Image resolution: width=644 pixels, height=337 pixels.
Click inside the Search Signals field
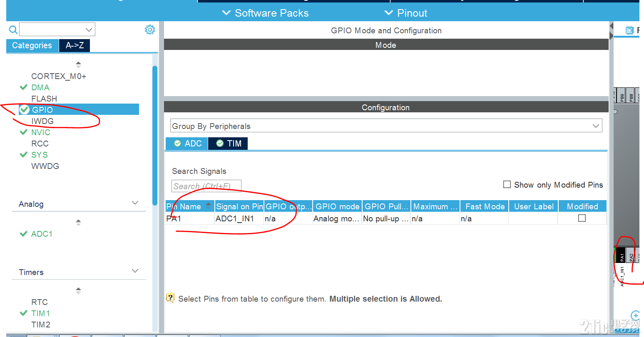[206, 186]
